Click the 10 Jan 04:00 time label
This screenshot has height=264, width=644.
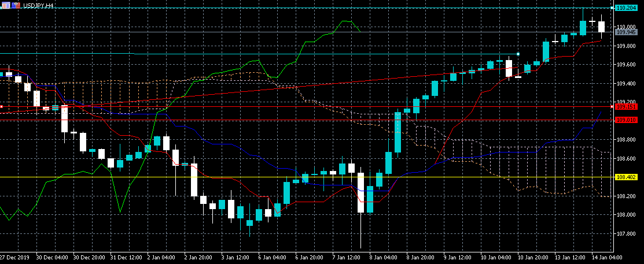pos(496,259)
